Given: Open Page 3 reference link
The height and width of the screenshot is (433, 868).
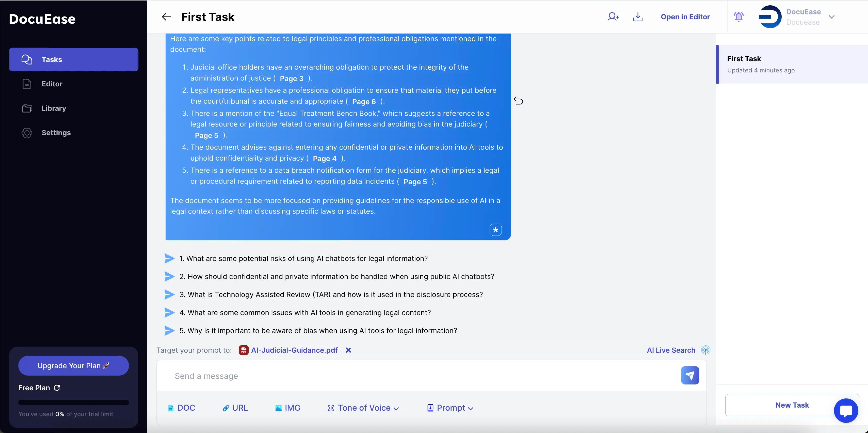Looking at the screenshot, I should click(x=292, y=78).
